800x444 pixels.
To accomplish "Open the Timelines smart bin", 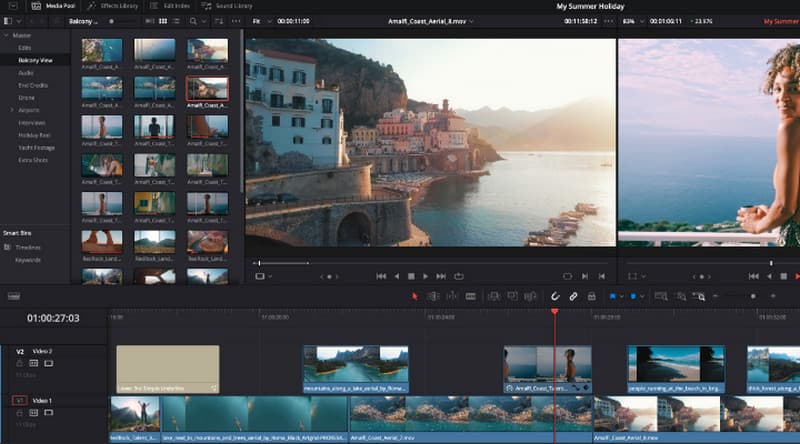I will coord(28,247).
